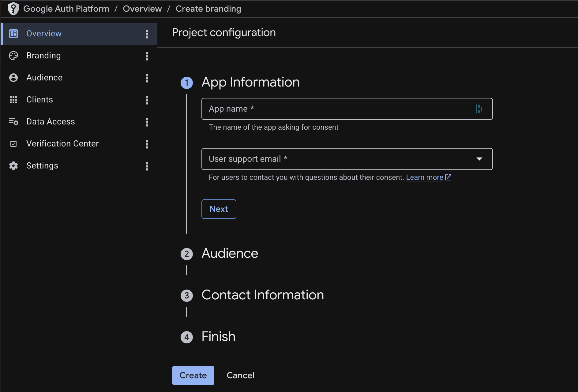Expand the User support email dropdown arrow
The image size is (578, 392).
click(479, 159)
